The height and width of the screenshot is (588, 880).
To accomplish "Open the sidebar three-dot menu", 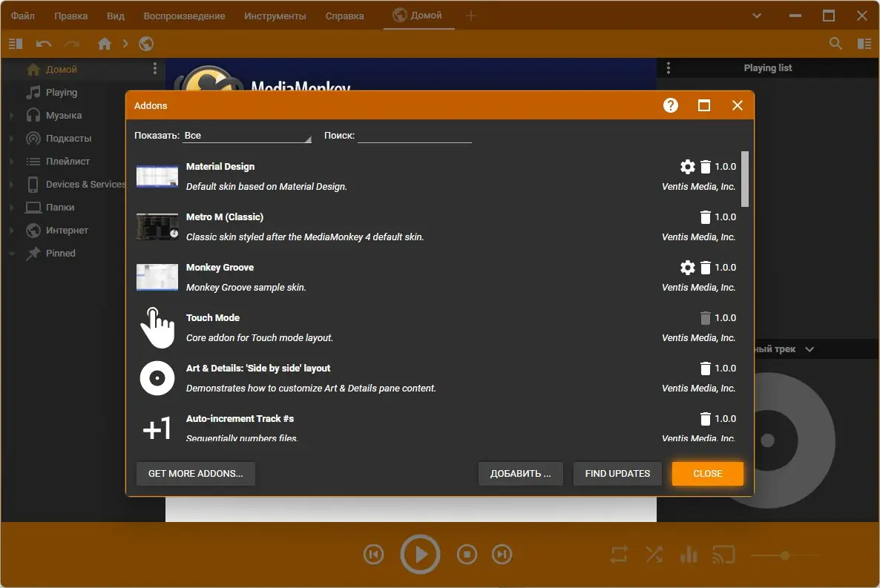I will (155, 68).
